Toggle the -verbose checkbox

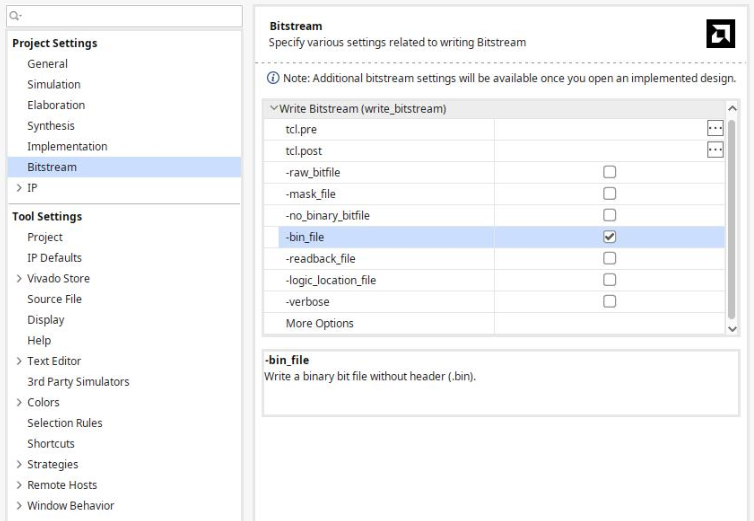(609, 302)
